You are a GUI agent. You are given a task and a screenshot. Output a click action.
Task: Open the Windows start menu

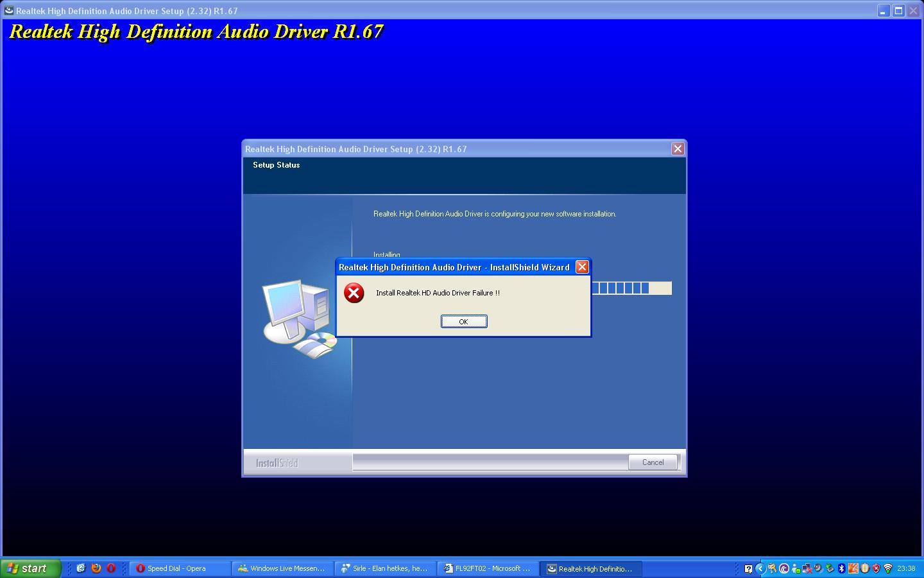click(30, 568)
